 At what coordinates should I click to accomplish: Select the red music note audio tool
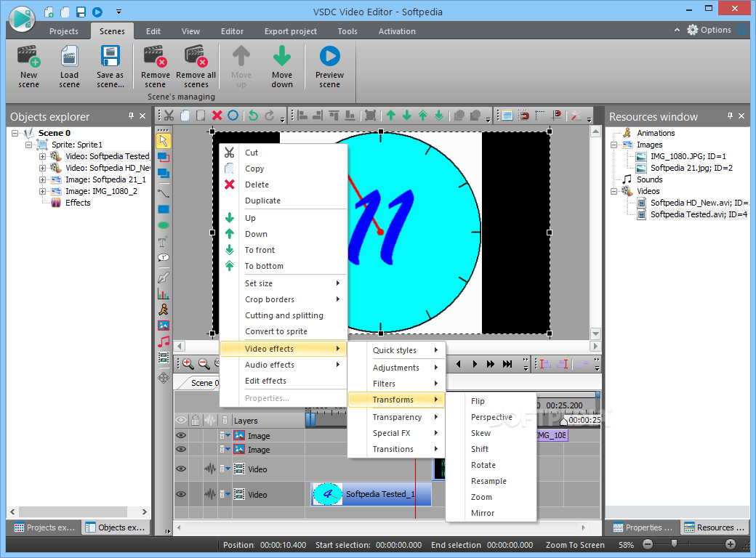[164, 341]
